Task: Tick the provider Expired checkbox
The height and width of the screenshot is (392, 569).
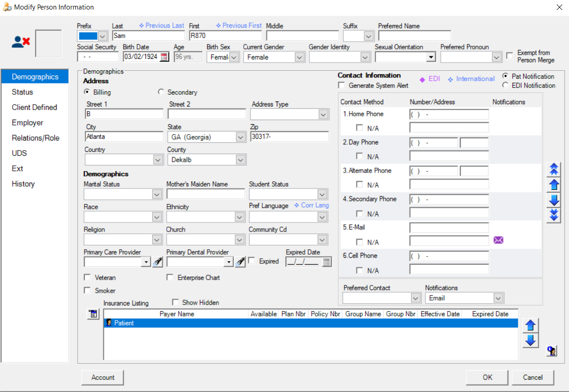Action: point(251,261)
